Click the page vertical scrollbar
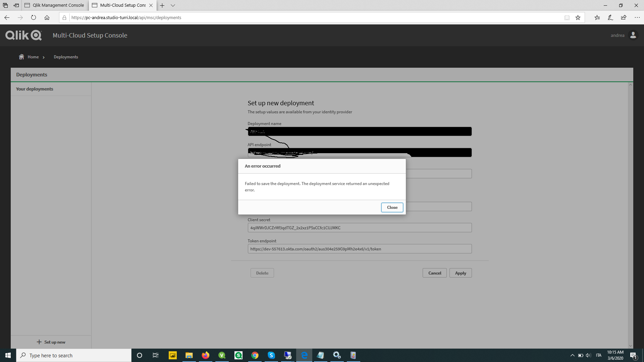644x362 pixels. click(630, 215)
